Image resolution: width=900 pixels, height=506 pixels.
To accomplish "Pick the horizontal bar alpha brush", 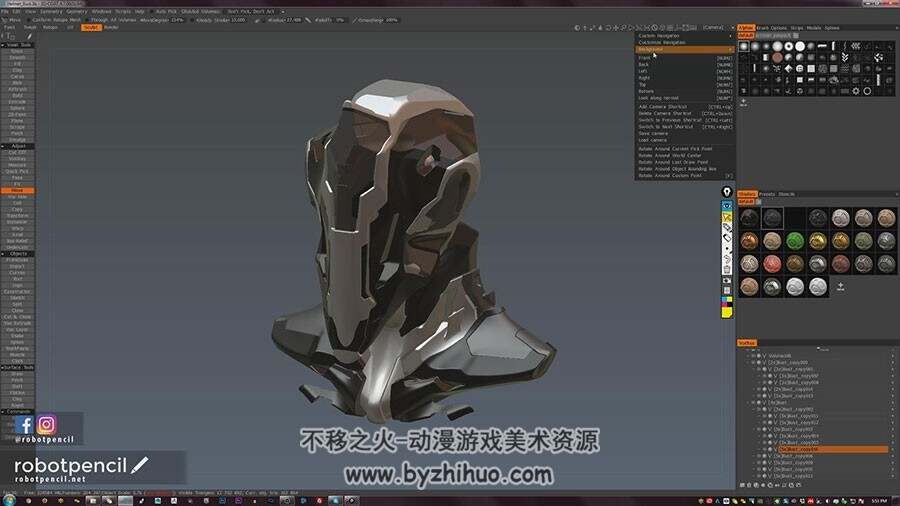I will 822,46.
